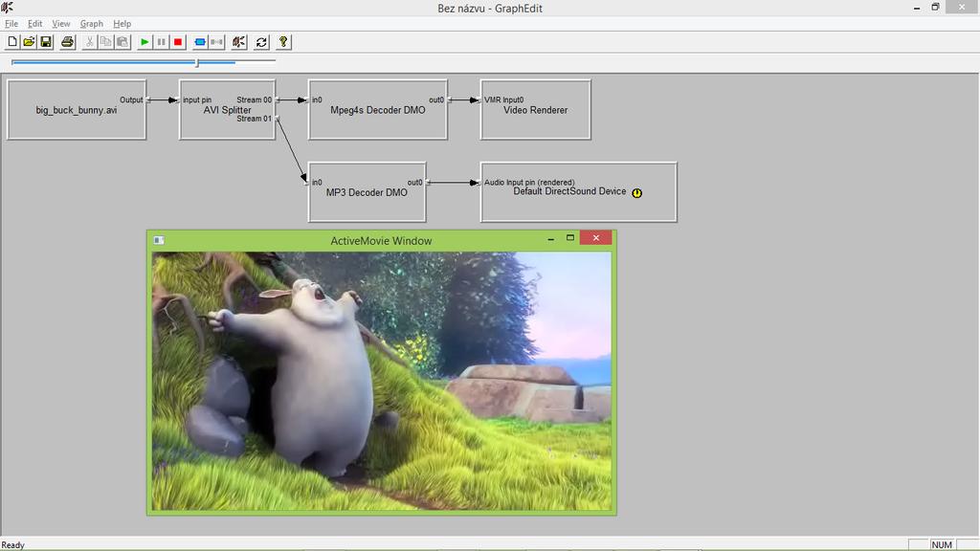980x551 pixels.
Task: Click the Copy toolbar icon
Action: tap(105, 42)
